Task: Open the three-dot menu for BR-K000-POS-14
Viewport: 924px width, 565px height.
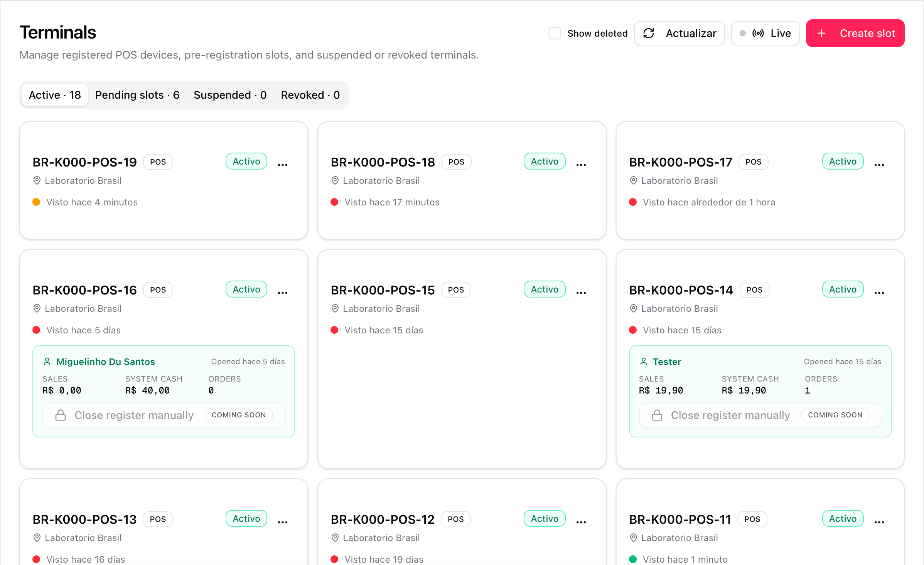Action: (x=879, y=293)
